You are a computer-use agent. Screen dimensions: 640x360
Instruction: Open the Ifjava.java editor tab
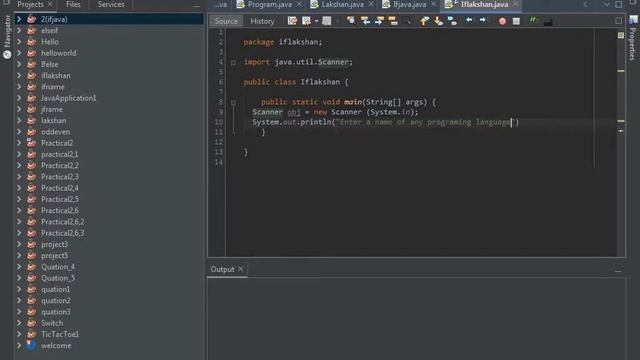pos(409,4)
